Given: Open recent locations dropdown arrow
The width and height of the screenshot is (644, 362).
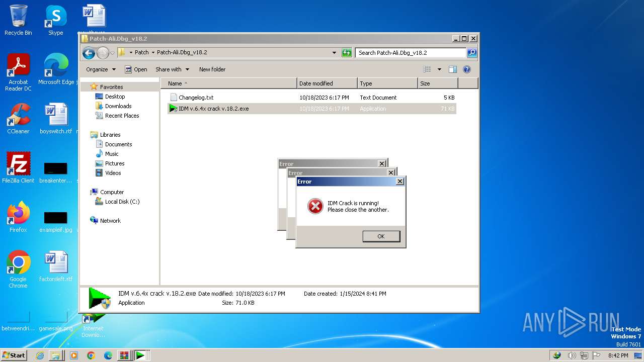Looking at the screenshot, I should pyautogui.click(x=113, y=53).
